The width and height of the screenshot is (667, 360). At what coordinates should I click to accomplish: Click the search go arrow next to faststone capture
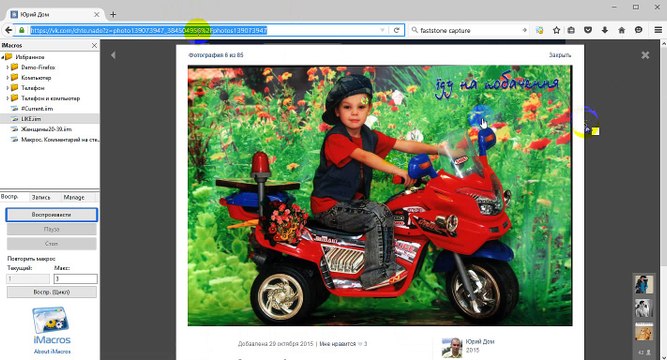point(524,30)
